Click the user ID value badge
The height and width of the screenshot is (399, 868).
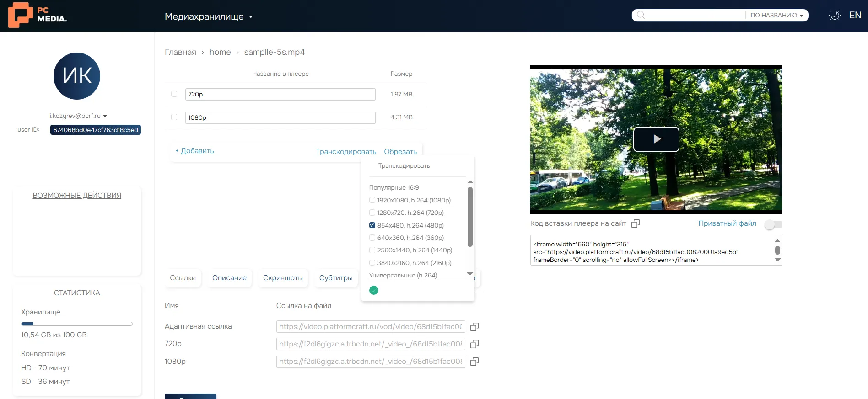click(x=96, y=130)
